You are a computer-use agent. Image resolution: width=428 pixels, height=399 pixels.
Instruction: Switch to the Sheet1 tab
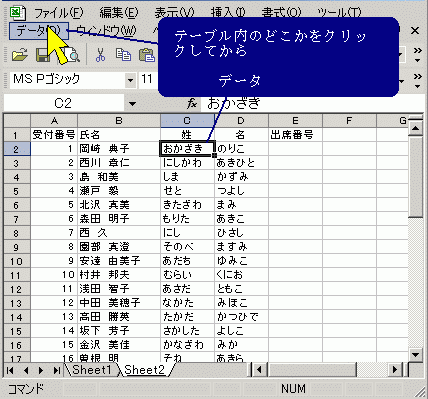[x=91, y=370]
